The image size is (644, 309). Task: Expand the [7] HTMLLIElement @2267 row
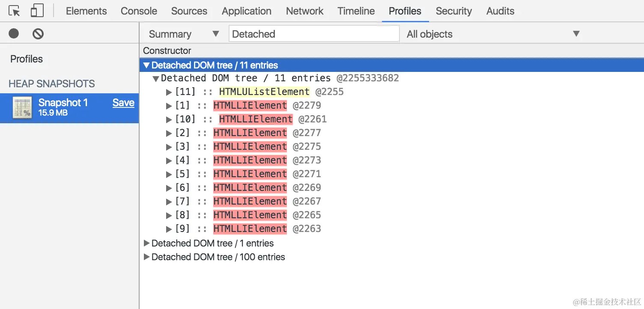click(169, 202)
